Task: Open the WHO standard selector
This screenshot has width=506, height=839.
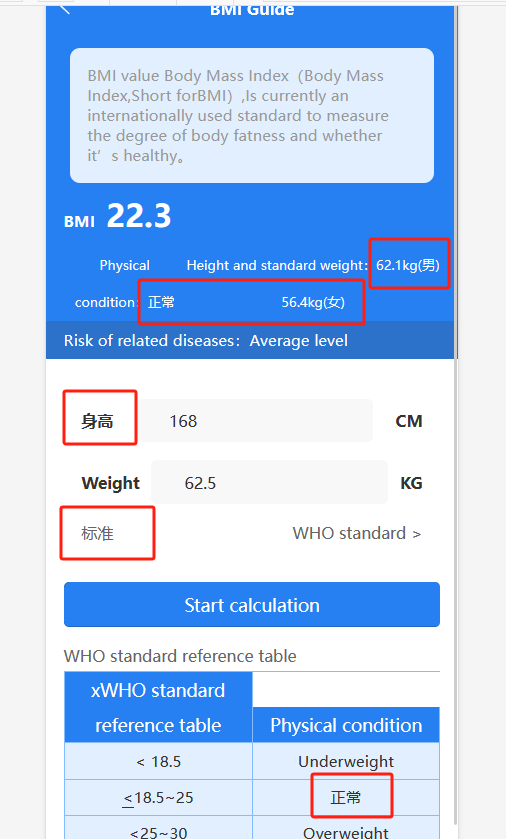Action: [357, 533]
